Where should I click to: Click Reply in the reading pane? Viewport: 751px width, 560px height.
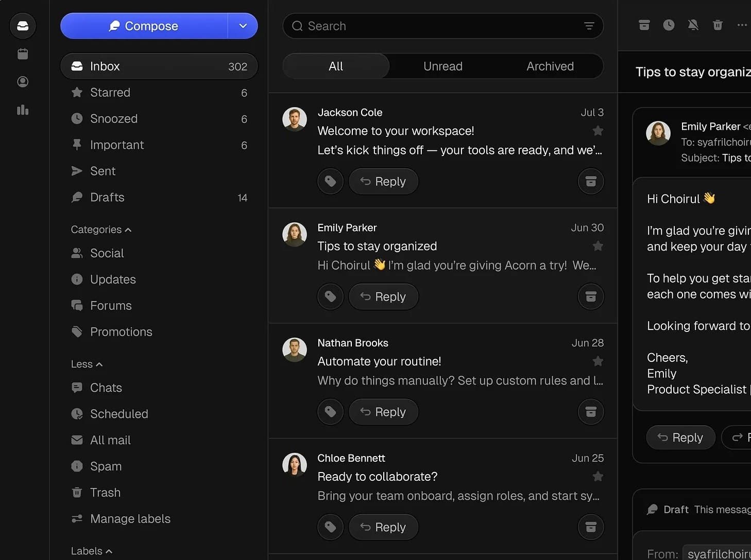[680, 437]
